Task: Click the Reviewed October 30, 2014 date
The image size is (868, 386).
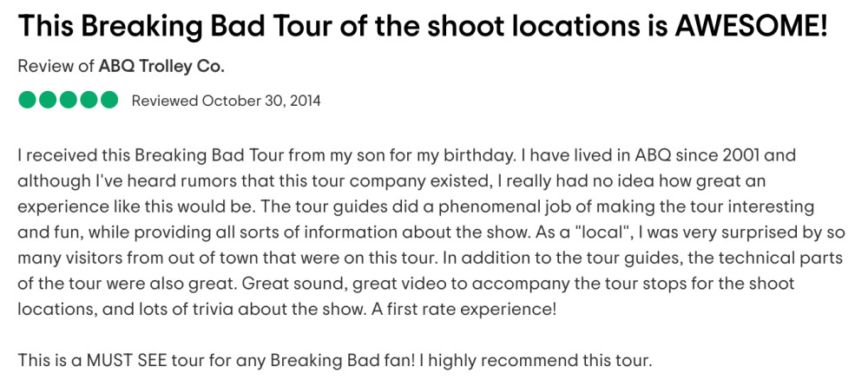Action: tap(226, 101)
